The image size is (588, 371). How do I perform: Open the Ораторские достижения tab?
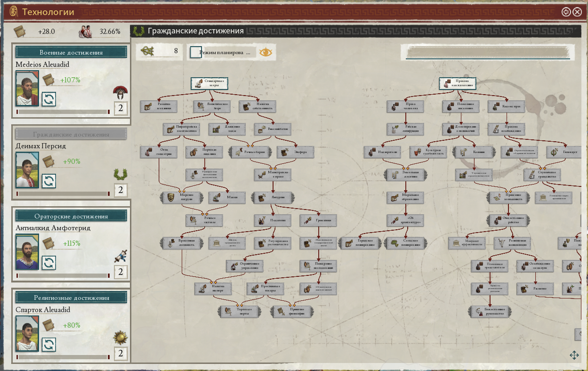click(x=71, y=216)
